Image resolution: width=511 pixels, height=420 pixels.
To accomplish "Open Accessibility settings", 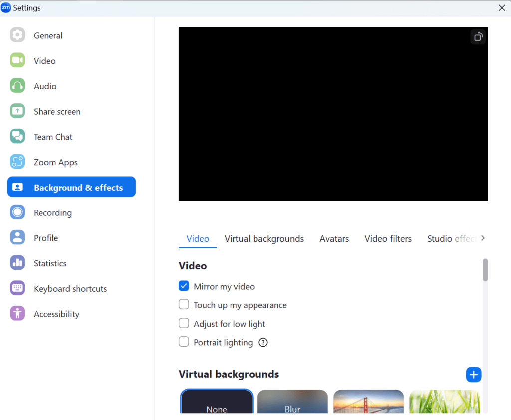I will coord(56,314).
